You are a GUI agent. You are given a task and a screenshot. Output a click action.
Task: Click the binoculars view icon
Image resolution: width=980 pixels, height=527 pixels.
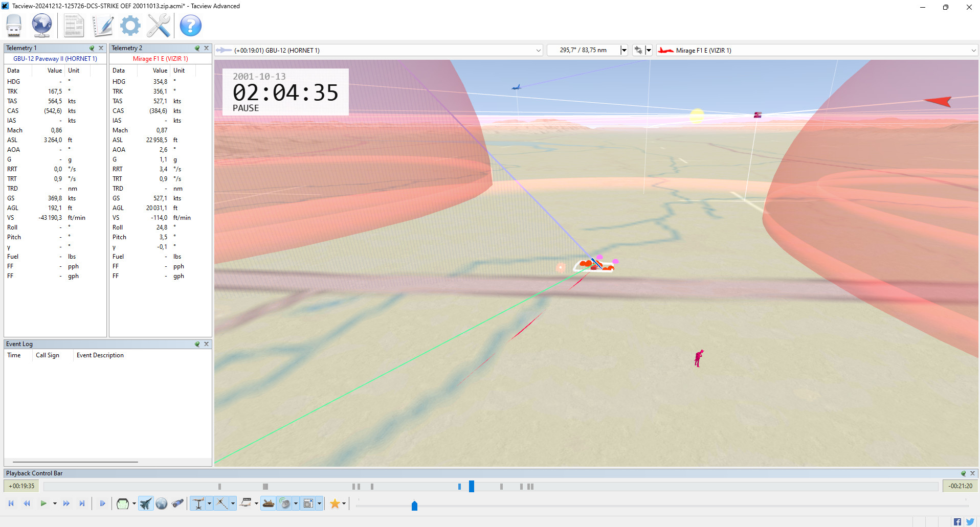pyautogui.click(x=177, y=503)
